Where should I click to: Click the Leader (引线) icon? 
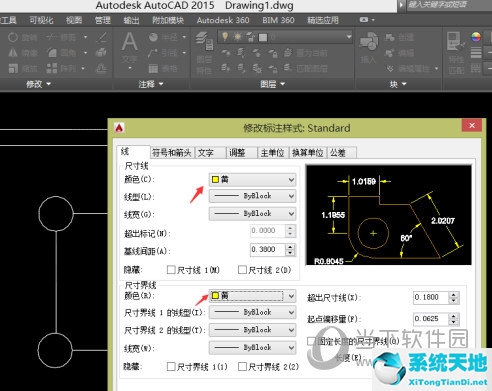click(x=153, y=53)
